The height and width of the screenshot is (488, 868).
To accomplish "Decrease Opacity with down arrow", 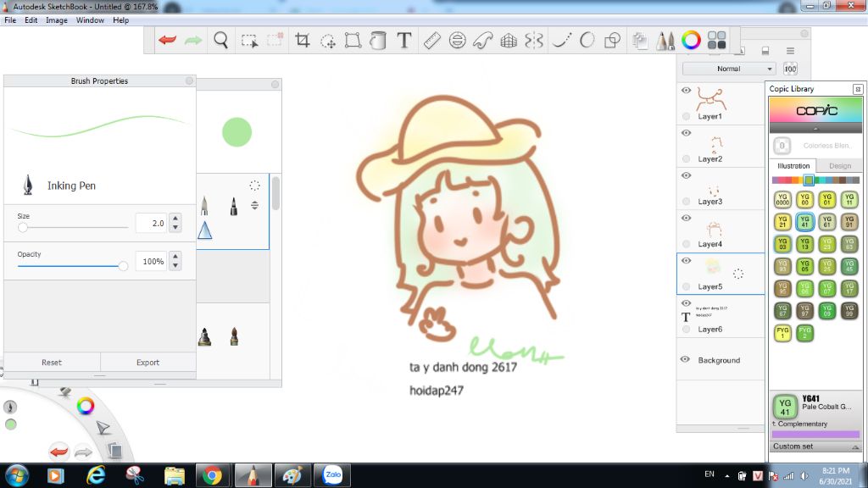I will (x=175, y=265).
